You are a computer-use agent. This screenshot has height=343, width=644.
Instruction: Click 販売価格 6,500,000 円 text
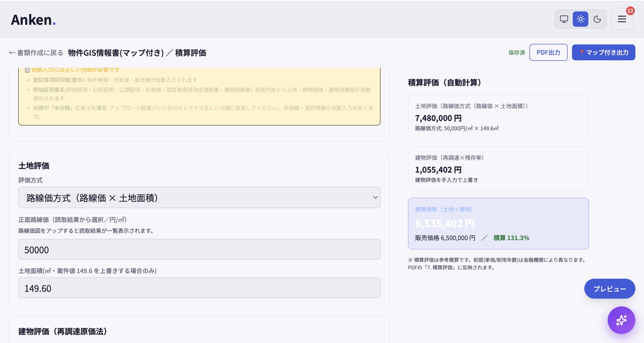[x=445, y=238]
